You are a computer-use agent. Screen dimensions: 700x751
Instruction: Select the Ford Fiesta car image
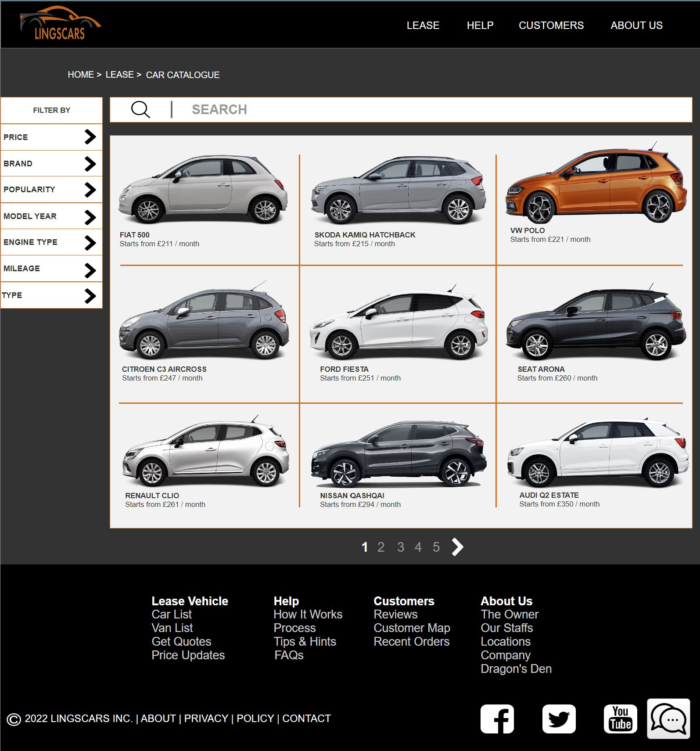(398, 323)
